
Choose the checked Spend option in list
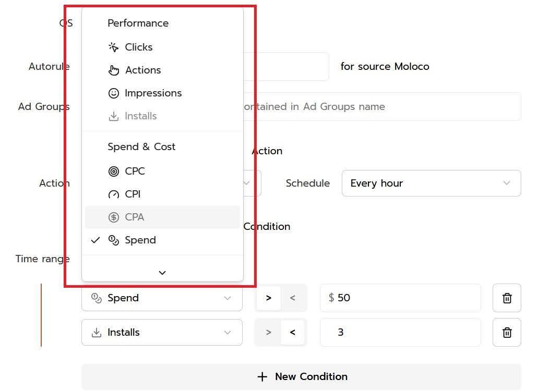(x=140, y=240)
